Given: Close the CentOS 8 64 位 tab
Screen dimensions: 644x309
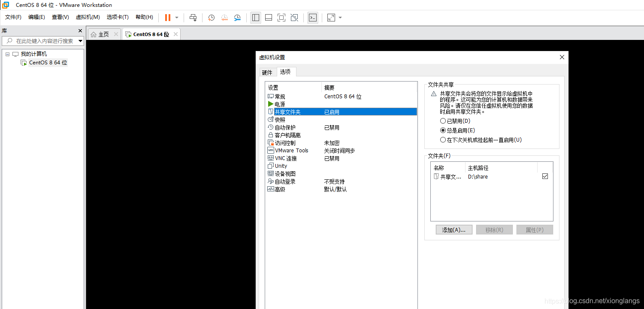Looking at the screenshot, I should point(175,34).
